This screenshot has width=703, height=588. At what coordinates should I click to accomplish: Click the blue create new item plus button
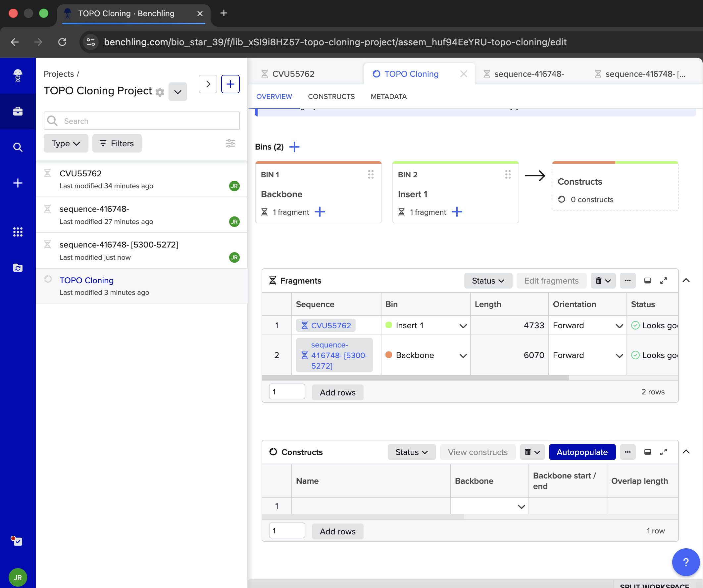point(230,84)
